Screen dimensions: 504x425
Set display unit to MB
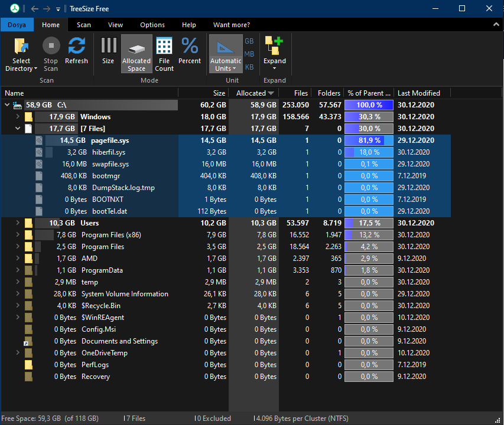pos(249,54)
